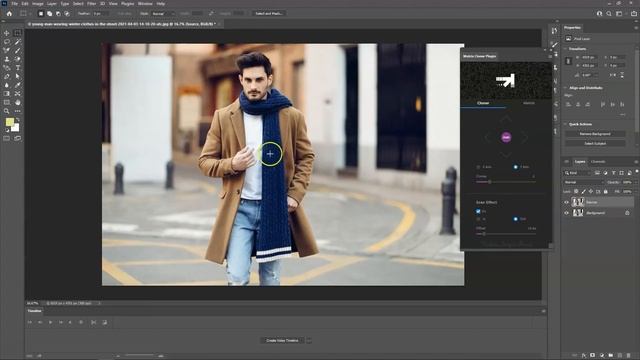
Task: Open the Style dropdown in options bar
Action: coord(163,13)
